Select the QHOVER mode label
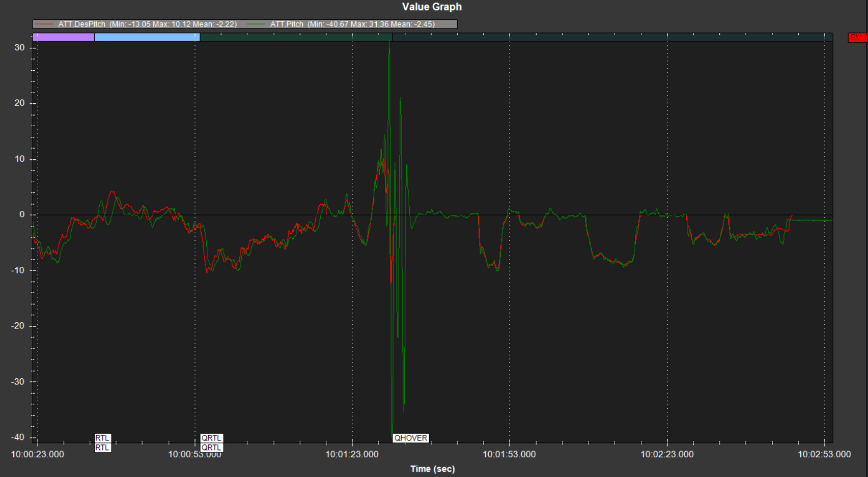 point(411,438)
